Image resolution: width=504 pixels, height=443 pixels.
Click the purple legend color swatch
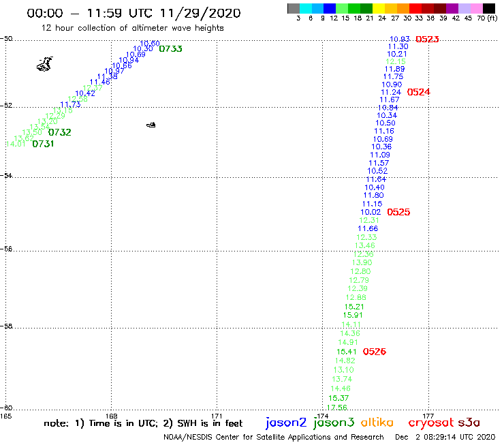click(x=452, y=8)
